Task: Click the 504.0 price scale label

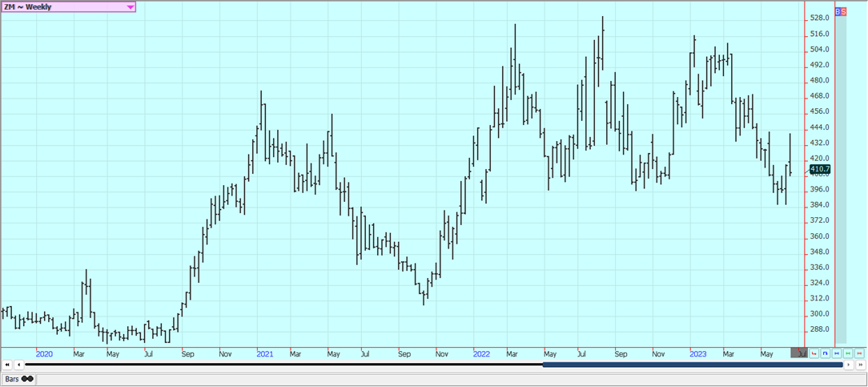Action: pyautogui.click(x=819, y=49)
